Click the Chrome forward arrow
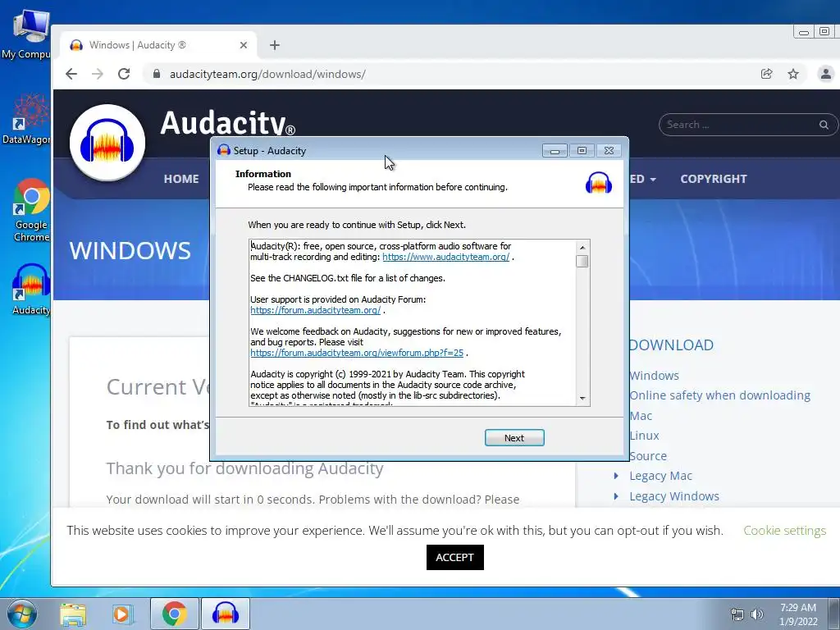This screenshot has width=840, height=630. tap(98, 74)
